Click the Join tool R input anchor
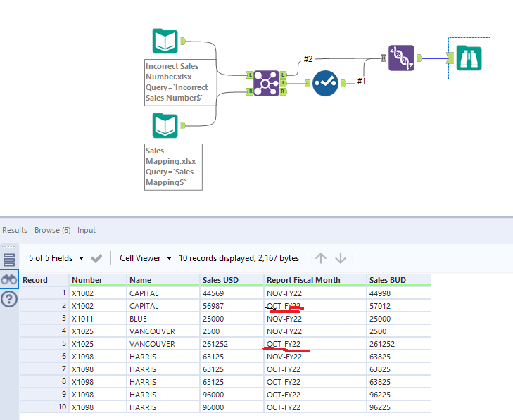The height and width of the screenshot is (420, 513). 250,91
